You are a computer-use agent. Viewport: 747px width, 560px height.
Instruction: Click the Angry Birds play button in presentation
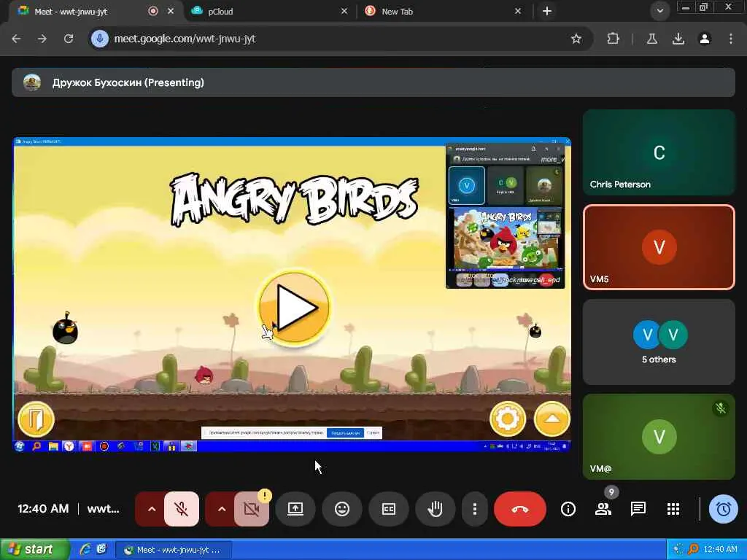(294, 307)
